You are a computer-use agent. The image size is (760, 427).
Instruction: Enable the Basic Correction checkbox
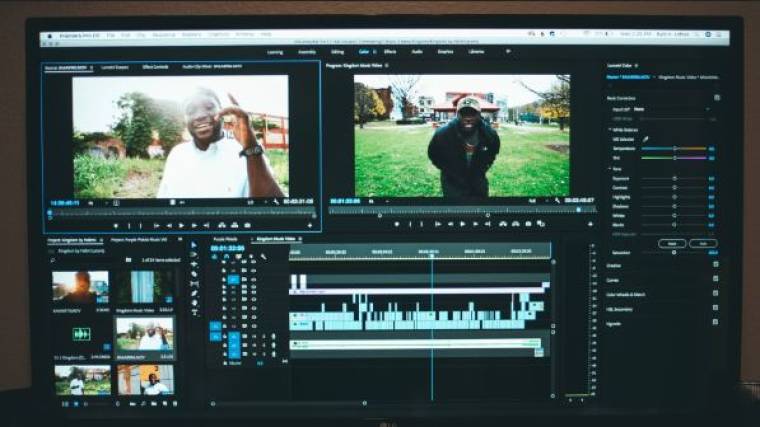[716, 98]
